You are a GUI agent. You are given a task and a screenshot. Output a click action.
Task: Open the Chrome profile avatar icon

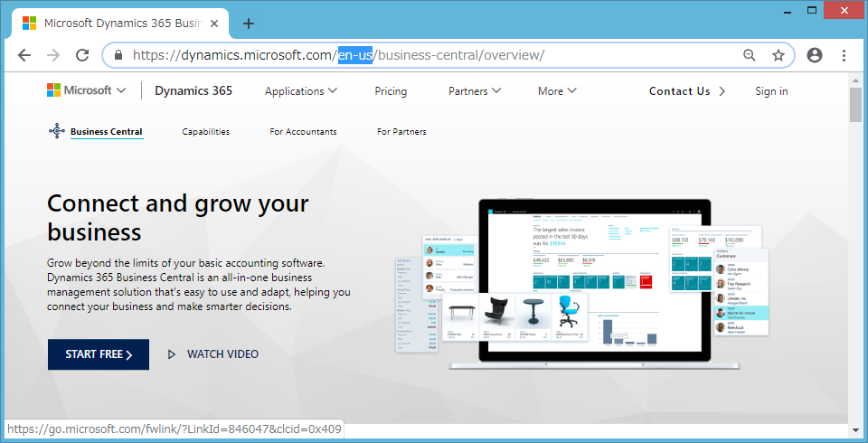[x=815, y=55]
